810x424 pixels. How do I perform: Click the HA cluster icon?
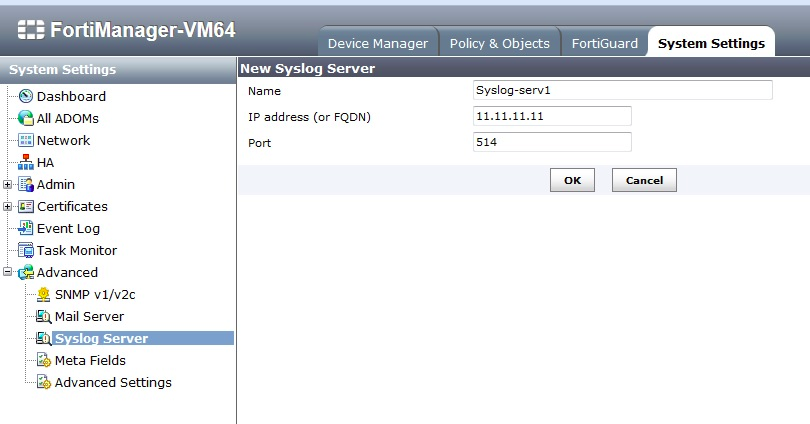pos(26,162)
